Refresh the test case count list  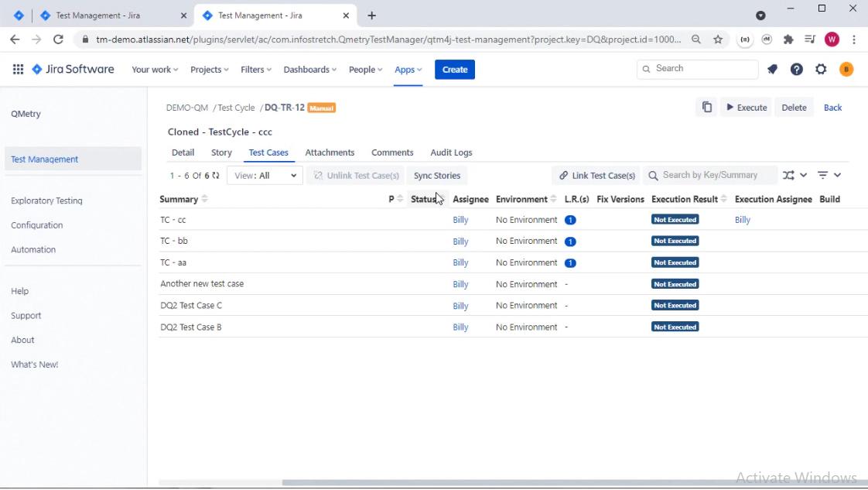point(216,176)
